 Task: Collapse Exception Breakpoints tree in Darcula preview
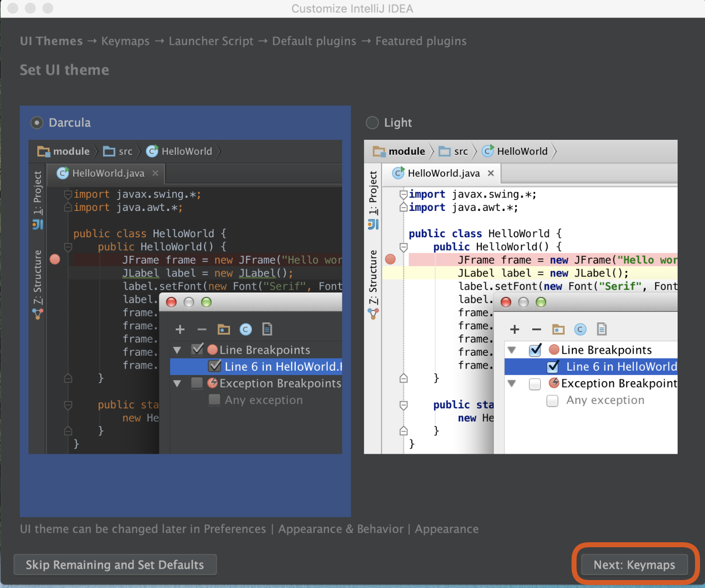(x=177, y=384)
